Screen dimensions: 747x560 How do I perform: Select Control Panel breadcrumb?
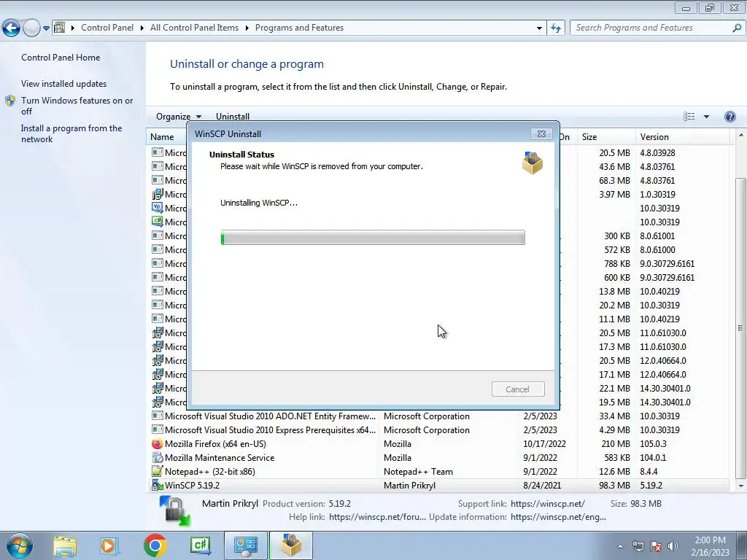pos(107,28)
